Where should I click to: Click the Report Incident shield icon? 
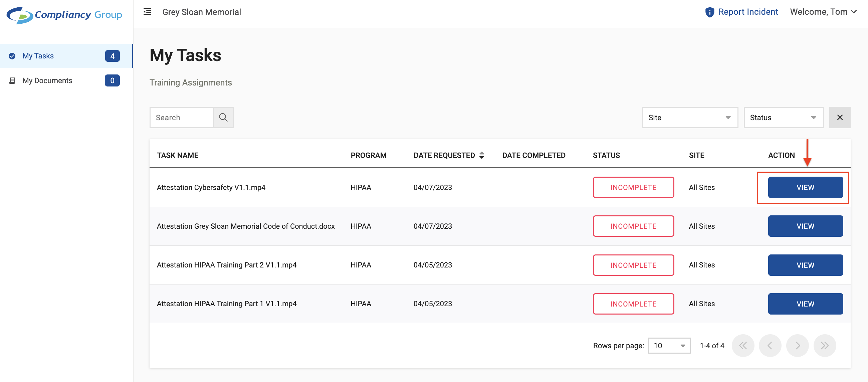click(x=709, y=12)
